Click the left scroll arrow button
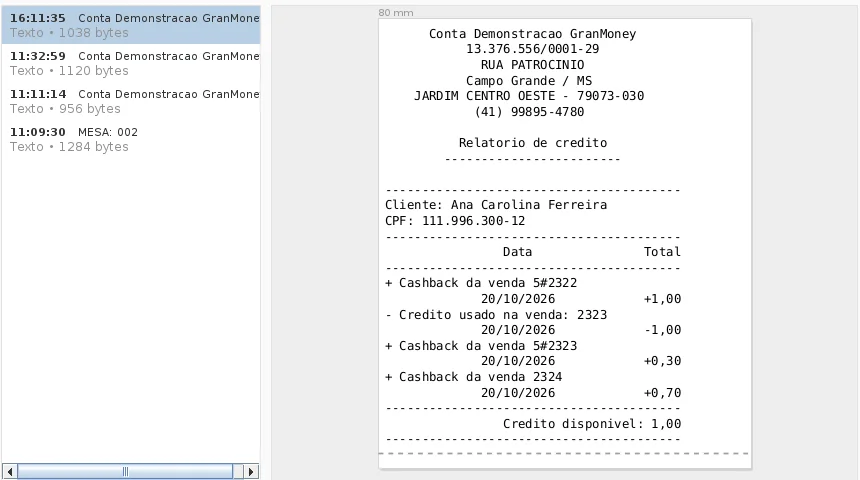The width and height of the screenshot is (860, 480). pyautogui.click(x=10, y=472)
